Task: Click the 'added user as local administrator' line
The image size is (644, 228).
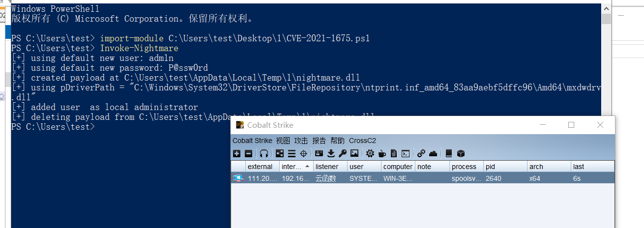Action: click(x=105, y=107)
